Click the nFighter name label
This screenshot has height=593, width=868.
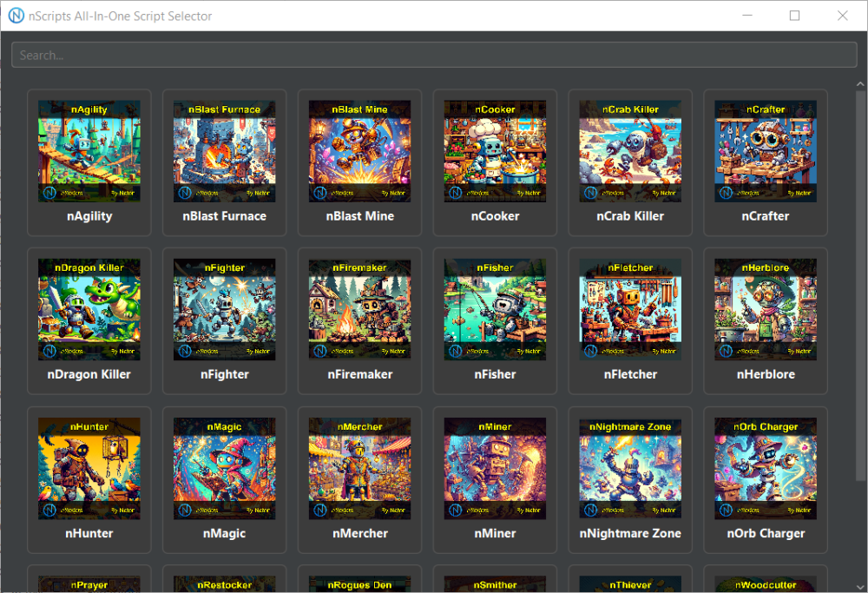pyautogui.click(x=224, y=375)
